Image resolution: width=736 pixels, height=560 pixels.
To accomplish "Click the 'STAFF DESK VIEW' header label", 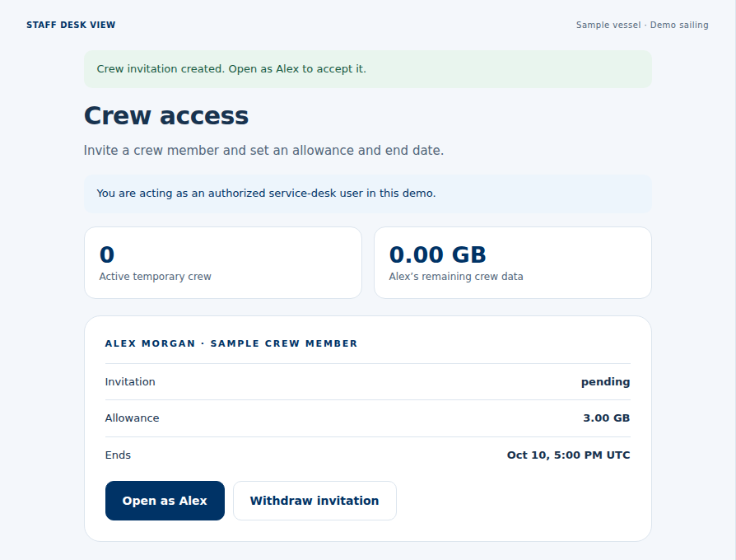I will 71,25.
